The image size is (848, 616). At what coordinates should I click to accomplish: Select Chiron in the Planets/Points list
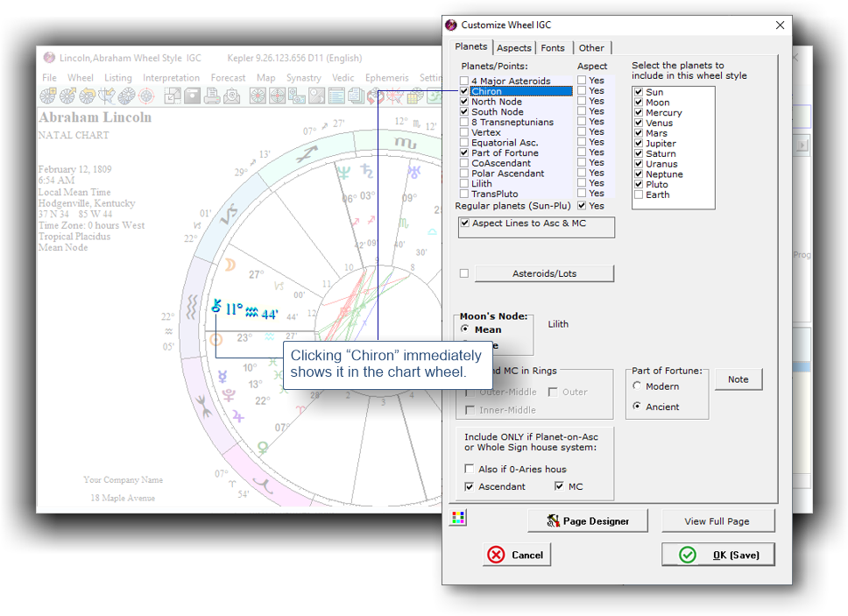[486, 91]
